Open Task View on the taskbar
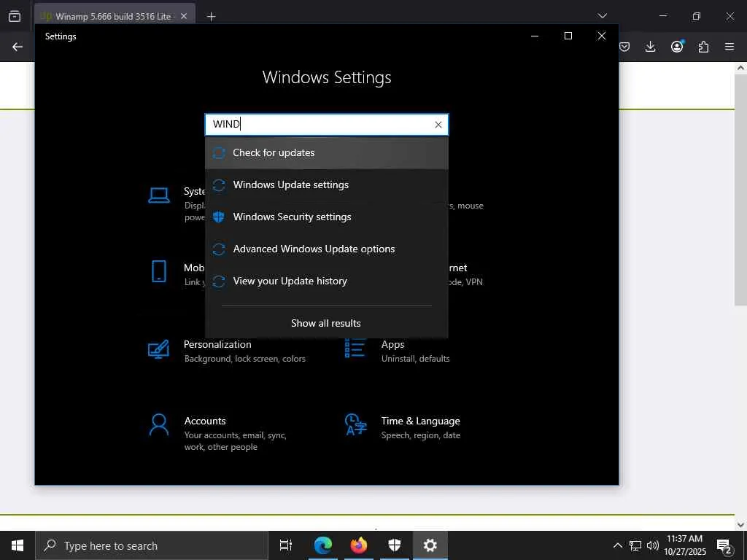Viewport: 747px width, 560px height. tap(285, 545)
